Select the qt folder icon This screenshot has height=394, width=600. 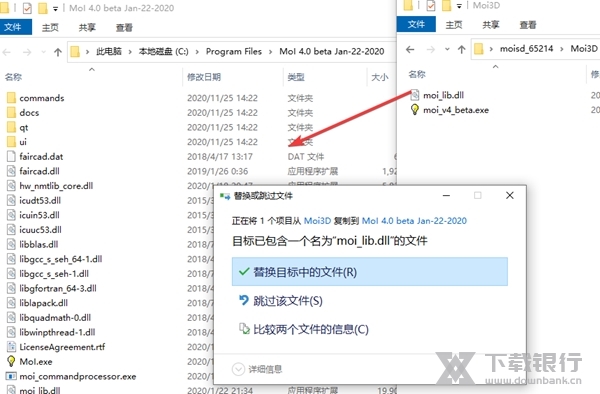(11, 127)
